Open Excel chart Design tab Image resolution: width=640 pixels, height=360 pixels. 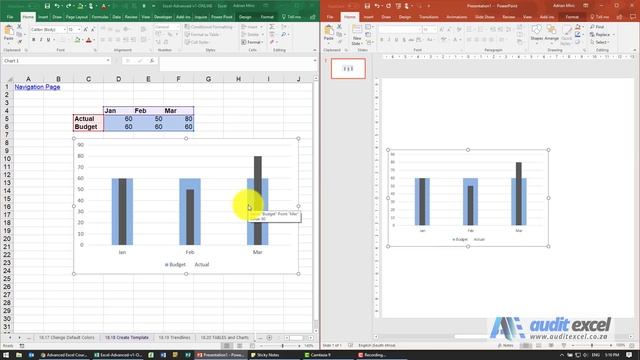(245, 17)
